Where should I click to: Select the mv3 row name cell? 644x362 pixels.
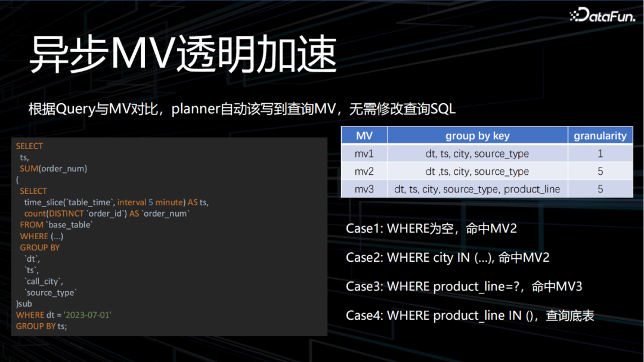click(x=364, y=189)
